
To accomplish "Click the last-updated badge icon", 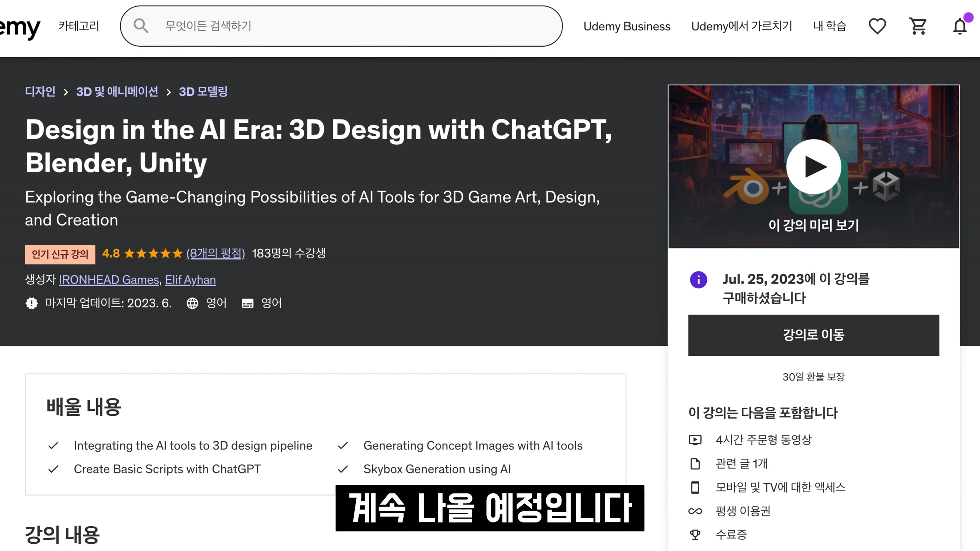I will coord(32,303).
